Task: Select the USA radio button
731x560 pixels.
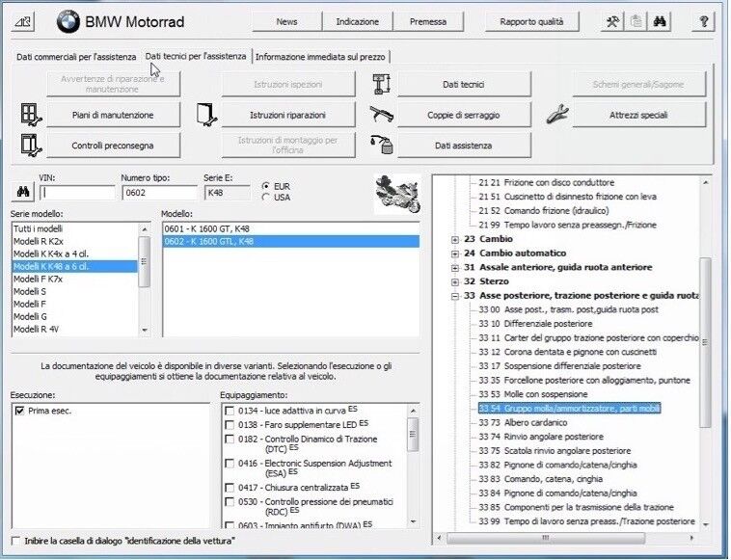Action: pos(266,198)
